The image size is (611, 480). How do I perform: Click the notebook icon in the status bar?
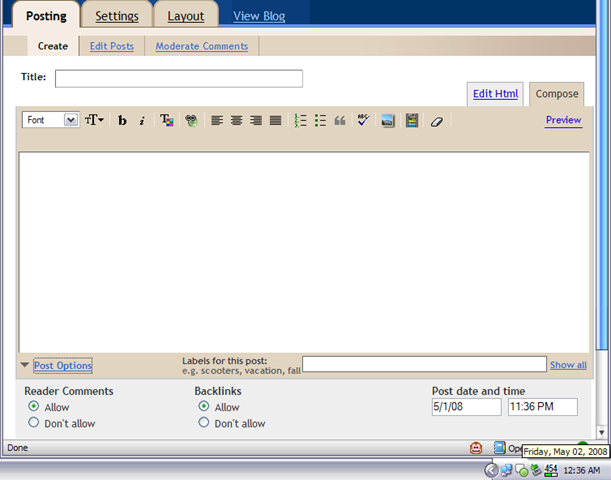499,448
